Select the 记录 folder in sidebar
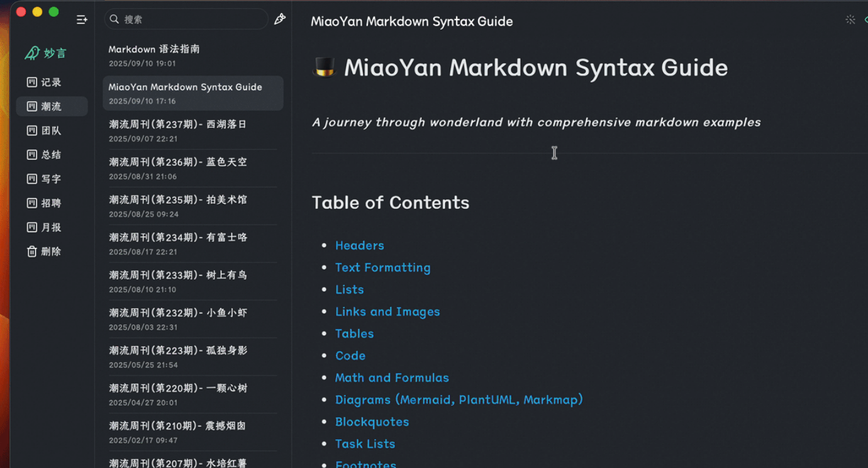The image size is (868, 468). tap(50, 82)
